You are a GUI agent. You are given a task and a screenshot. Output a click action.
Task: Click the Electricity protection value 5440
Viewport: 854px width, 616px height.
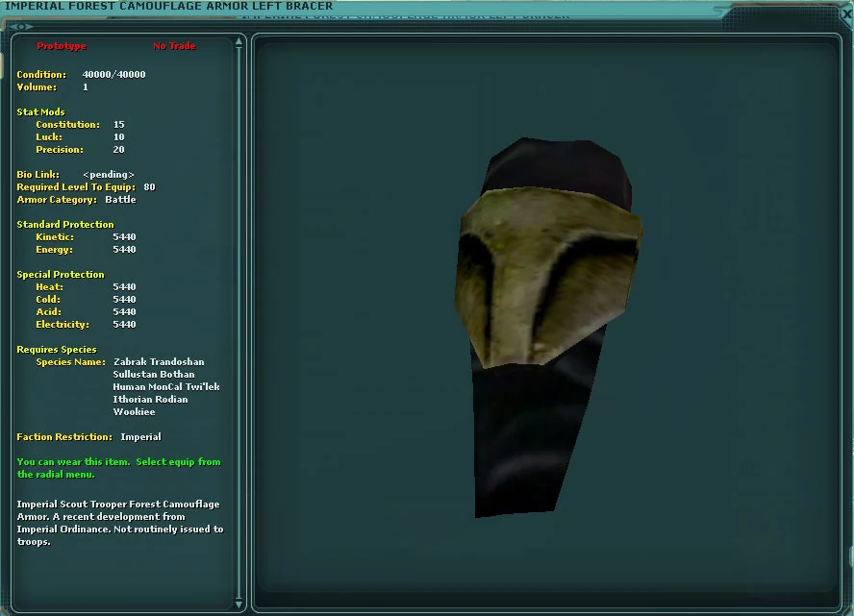[124, 325]
